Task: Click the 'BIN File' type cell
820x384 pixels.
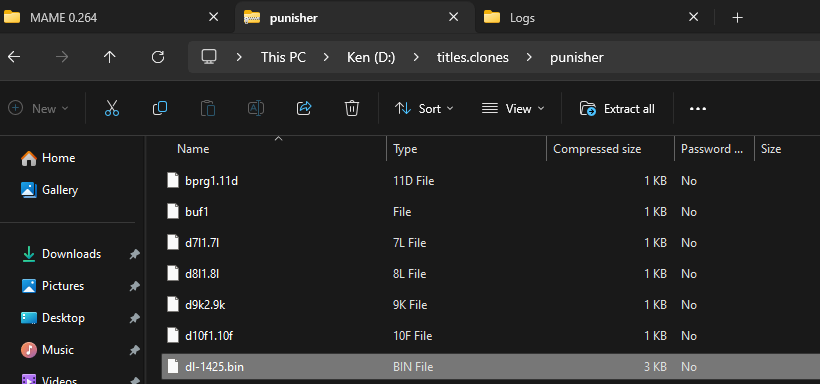Action: coord(413,367)
